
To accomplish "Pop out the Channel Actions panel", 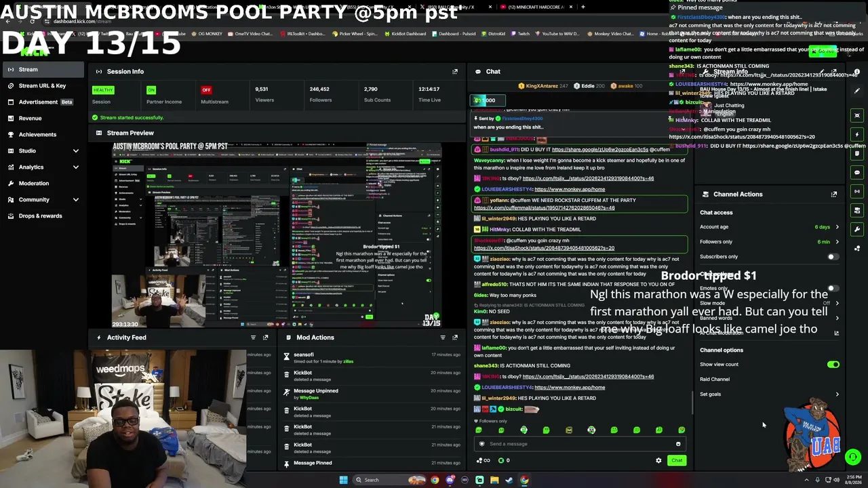I will pyautogui.click(x=834, y=194).
